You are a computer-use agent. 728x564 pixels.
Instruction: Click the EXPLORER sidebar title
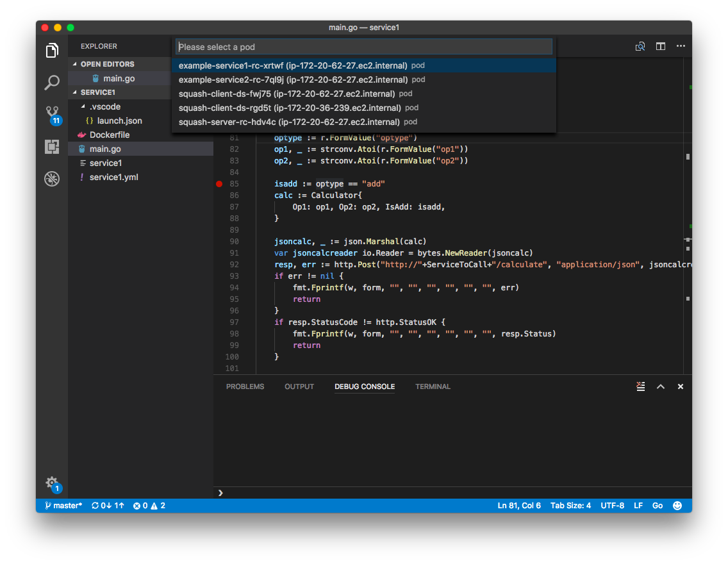(x=99, y=46)
